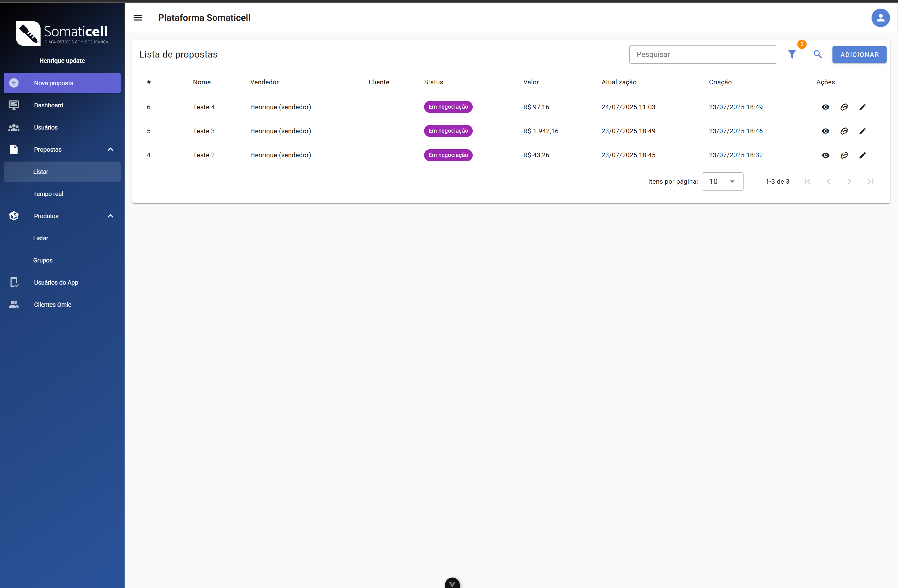898x588 pixels.
Task: Select Listar under Propostas
Action: pyautogui.click(x=62, y=172)
